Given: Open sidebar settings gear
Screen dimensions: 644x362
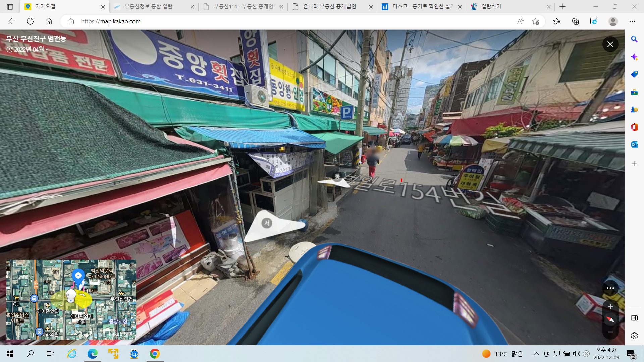Looking at the screenshot, I should (634, 336).
